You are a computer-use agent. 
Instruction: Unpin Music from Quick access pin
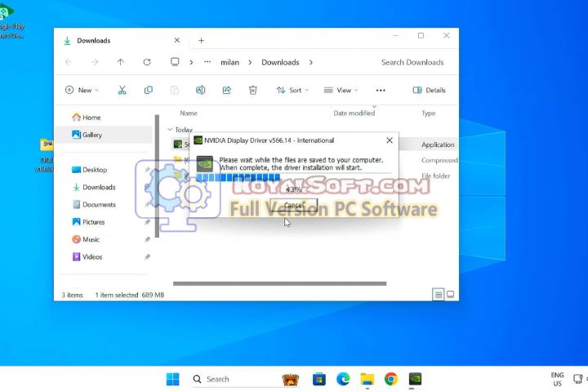[x=147, y=239]
